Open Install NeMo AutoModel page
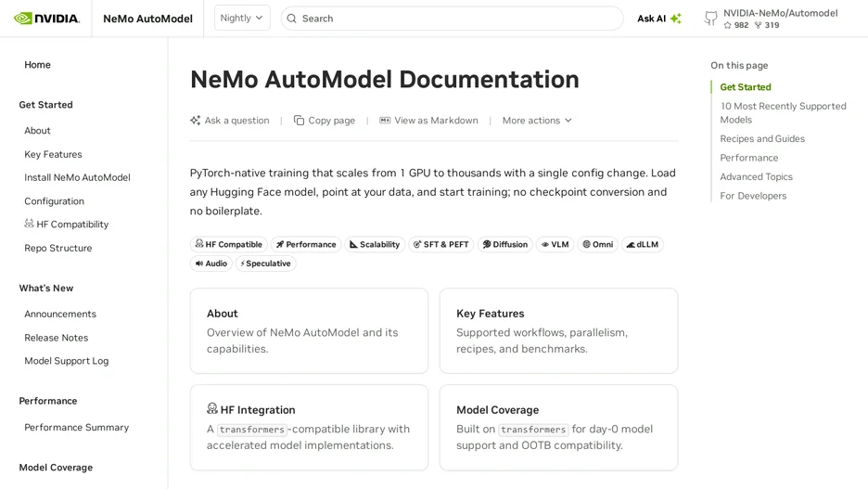Screen dimensions: 868x489 click(x=78, y=178)
